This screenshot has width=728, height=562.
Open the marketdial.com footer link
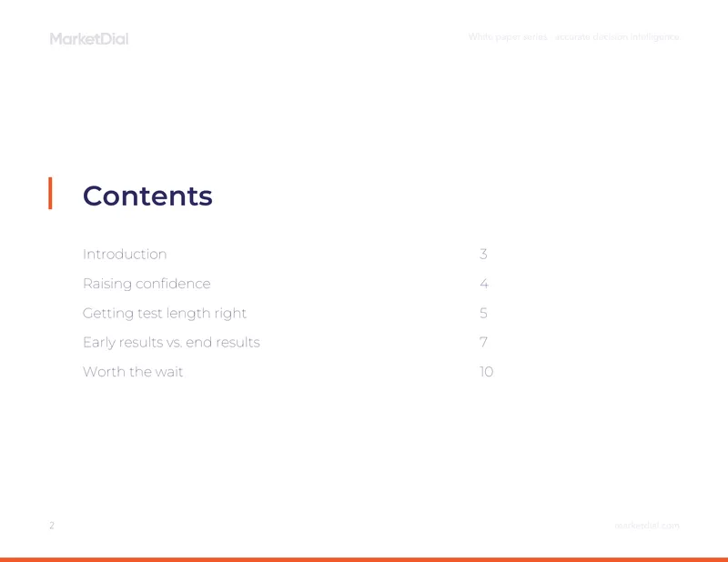tap(647, 526)
